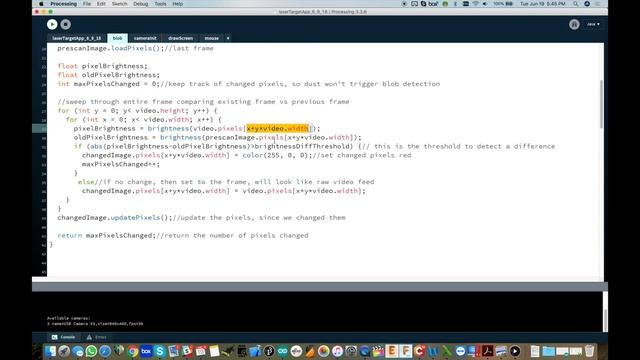The image size is (640, 360).
Task: Open the Sketch menu
Action: [x=119, y=4]
